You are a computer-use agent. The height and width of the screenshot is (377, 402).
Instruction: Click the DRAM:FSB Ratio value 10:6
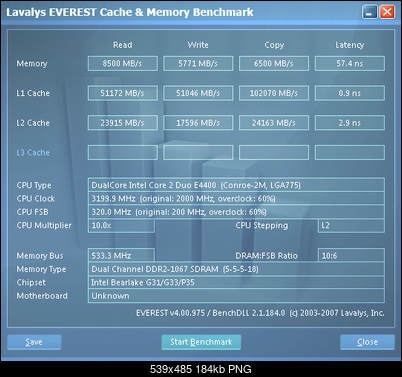pos(351,256)
